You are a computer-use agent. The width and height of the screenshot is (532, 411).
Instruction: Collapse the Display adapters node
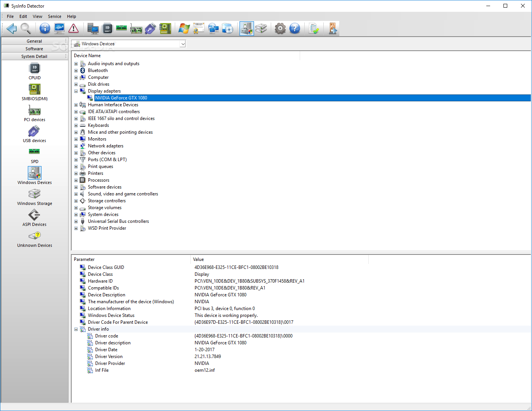(76, 91)
